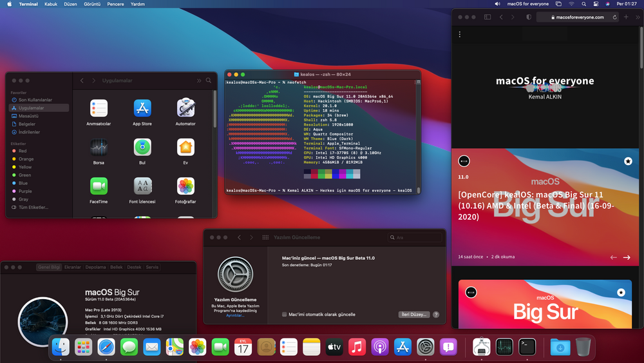Viewport: 644px width, 363px height.
Task: Open Downloads folder in the Dock
Action: (560, 348)
